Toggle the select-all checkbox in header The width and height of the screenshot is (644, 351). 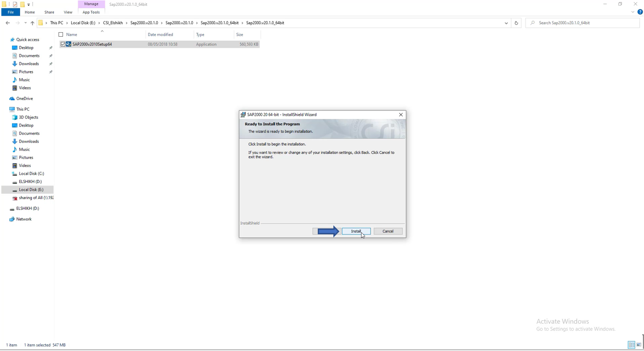[x=61, y=34]
